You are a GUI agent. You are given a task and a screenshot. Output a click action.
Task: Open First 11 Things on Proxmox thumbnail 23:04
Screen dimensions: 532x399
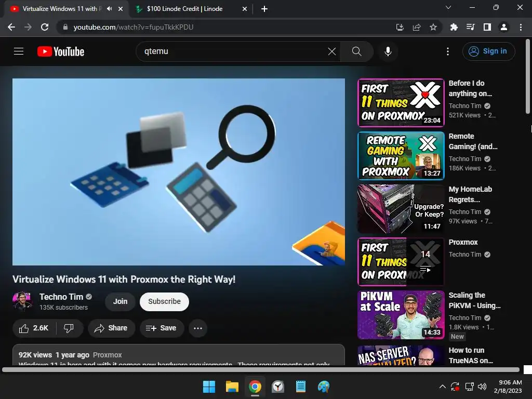401,102
